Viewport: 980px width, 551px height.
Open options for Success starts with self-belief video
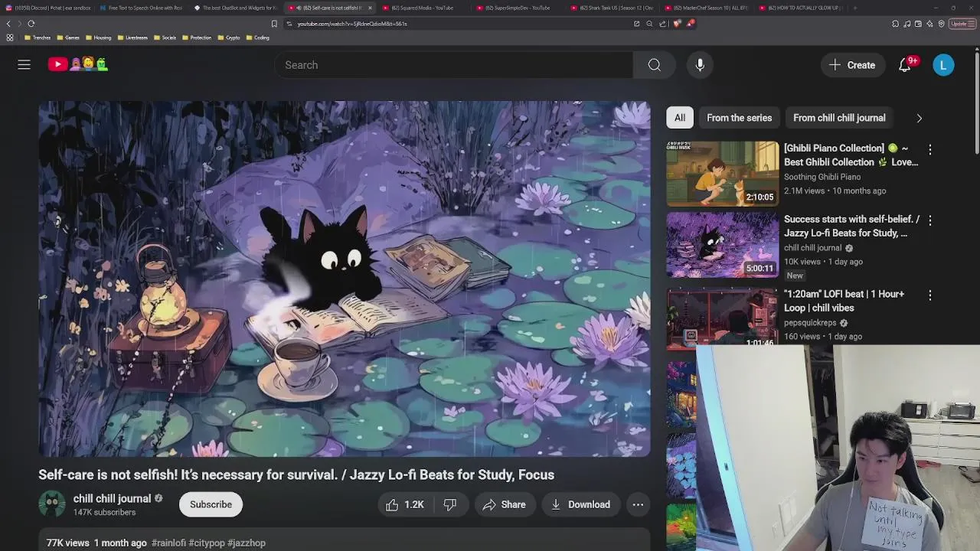point(929,220)
